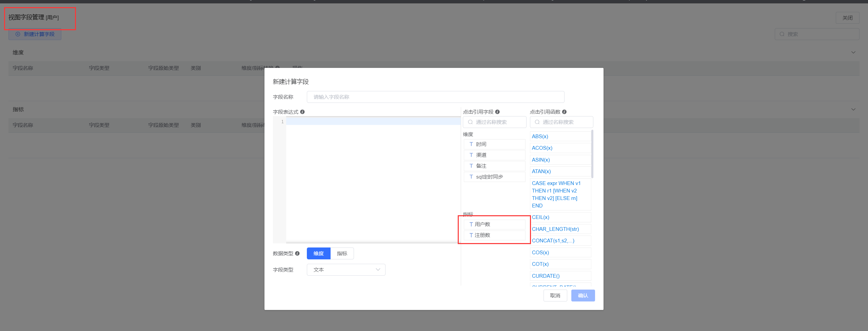Click the 字段名称 input field
Screen dimensions: 868x331
[x=435, y=97]
